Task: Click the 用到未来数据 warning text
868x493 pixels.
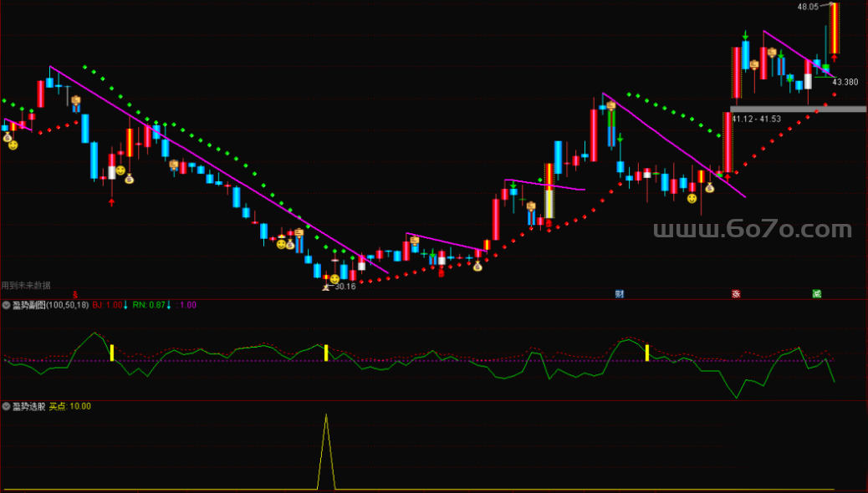Action: point(26,285)
